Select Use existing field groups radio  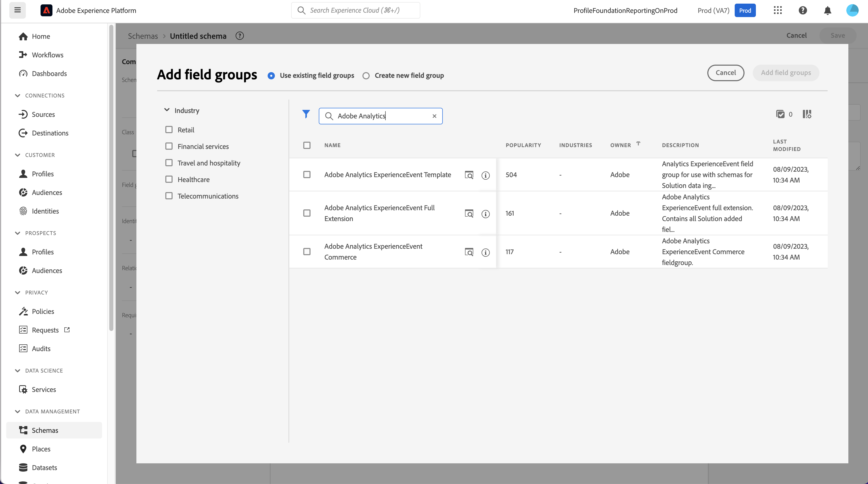pos(271,75)
